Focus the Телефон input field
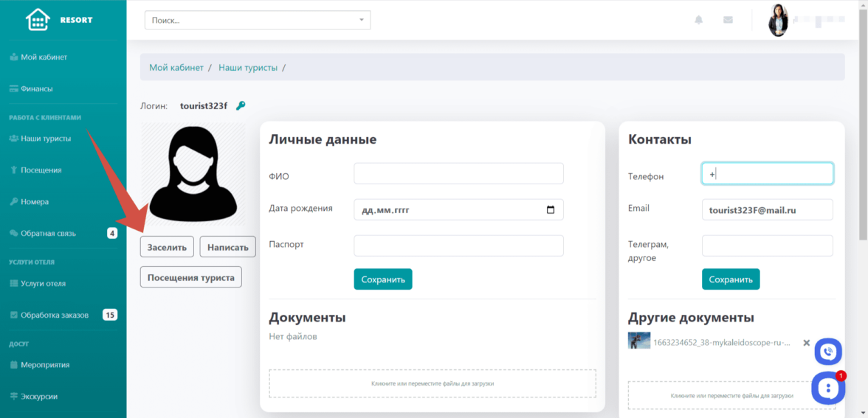Viewport: 868px width, 418px height. point(768,174)
